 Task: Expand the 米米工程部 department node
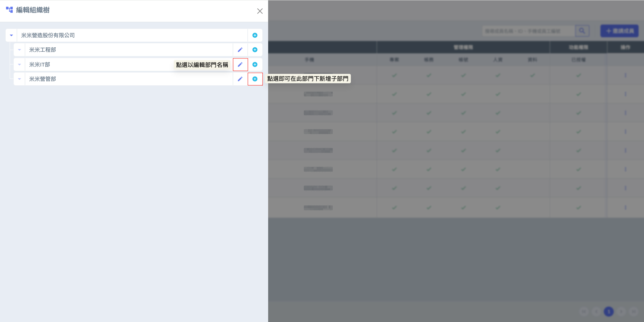pos(19,50)
